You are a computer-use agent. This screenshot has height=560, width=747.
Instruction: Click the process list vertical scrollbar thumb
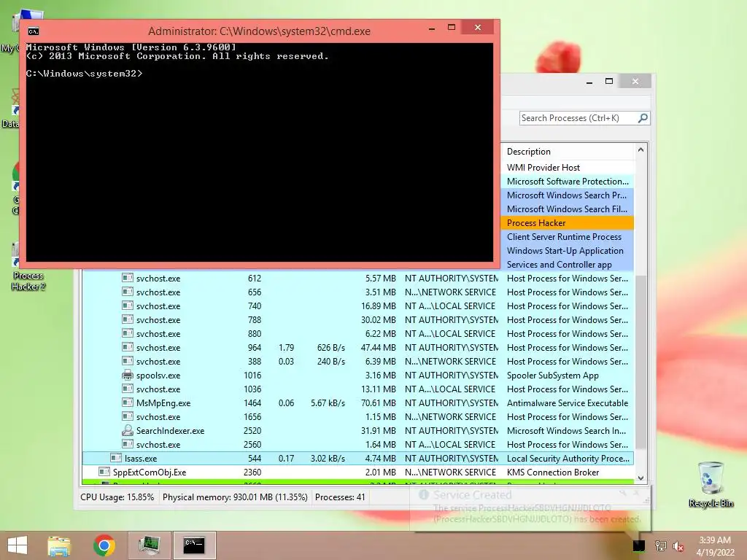pyautogui.click(x=640, y=362)
